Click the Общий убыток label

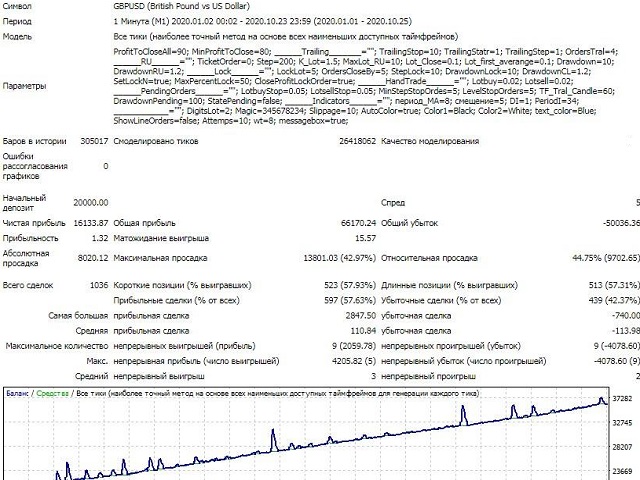tap(409, 223)
